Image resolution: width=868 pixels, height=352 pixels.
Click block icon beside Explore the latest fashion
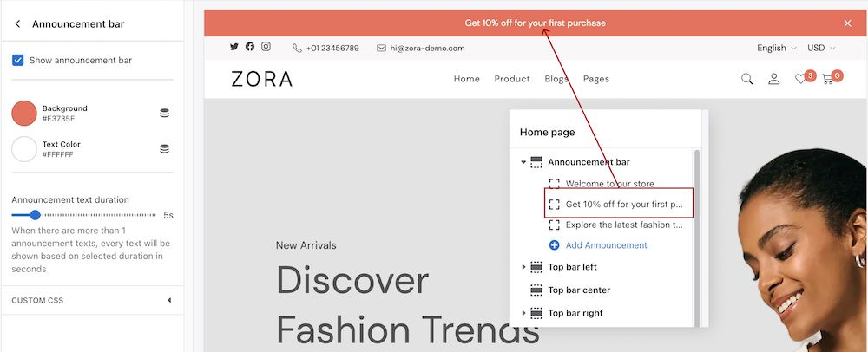(x=554, y=225)
